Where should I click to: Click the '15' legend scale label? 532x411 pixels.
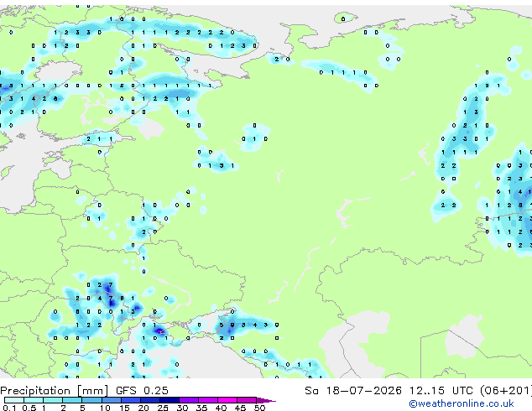click(124, 408)
